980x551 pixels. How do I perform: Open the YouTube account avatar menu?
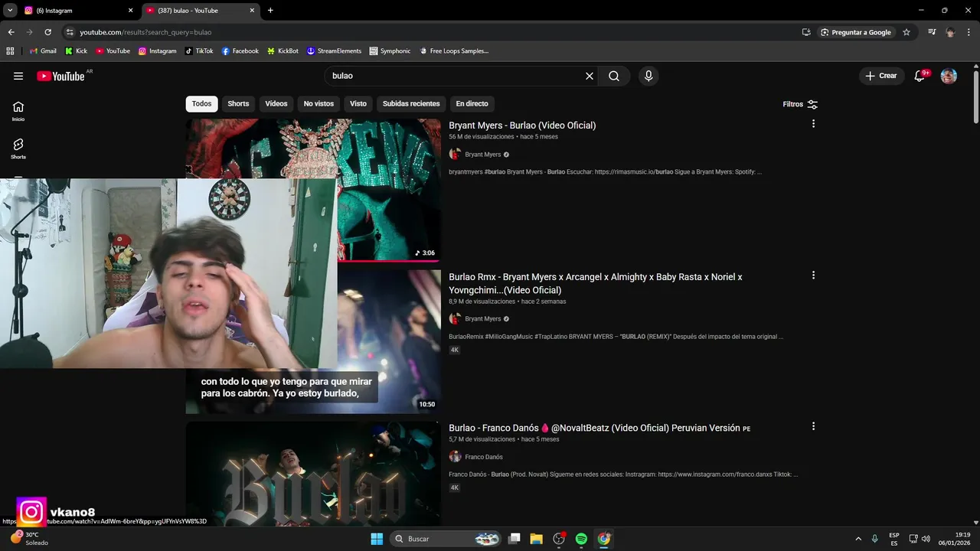point(949,76)
